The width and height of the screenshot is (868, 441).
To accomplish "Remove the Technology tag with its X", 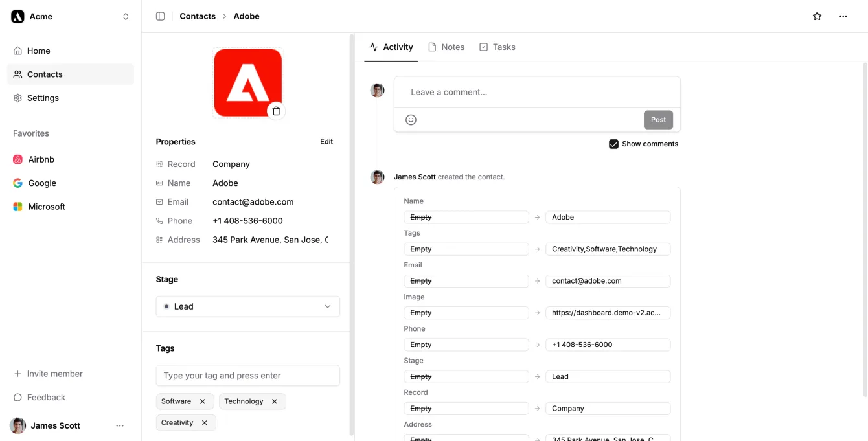I will [273, 401].
